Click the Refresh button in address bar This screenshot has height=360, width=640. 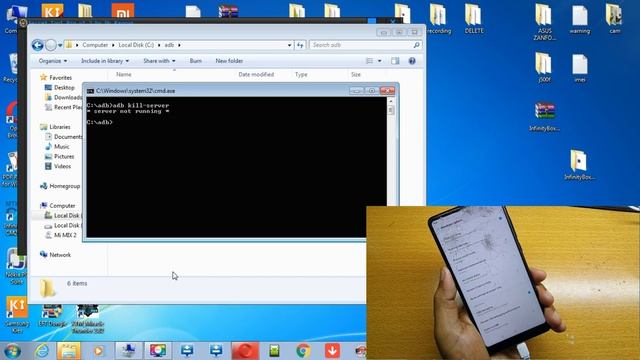point(300,45)
